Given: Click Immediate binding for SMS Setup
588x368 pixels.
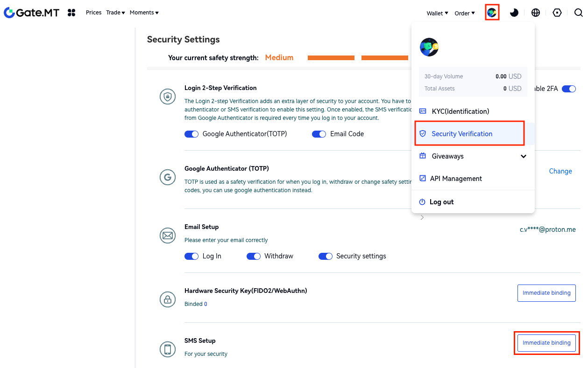Looking at the screenshot, I should tap(546, 343).
